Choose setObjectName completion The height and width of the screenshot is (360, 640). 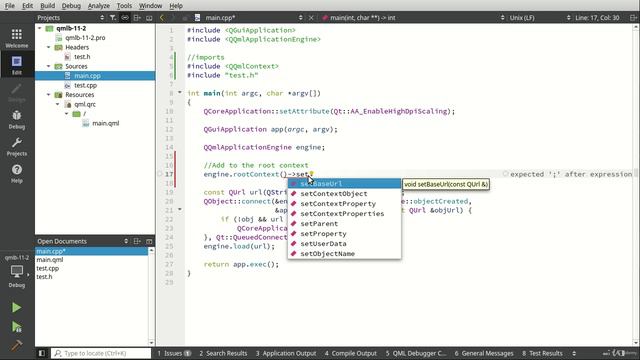tap(344, 253)
